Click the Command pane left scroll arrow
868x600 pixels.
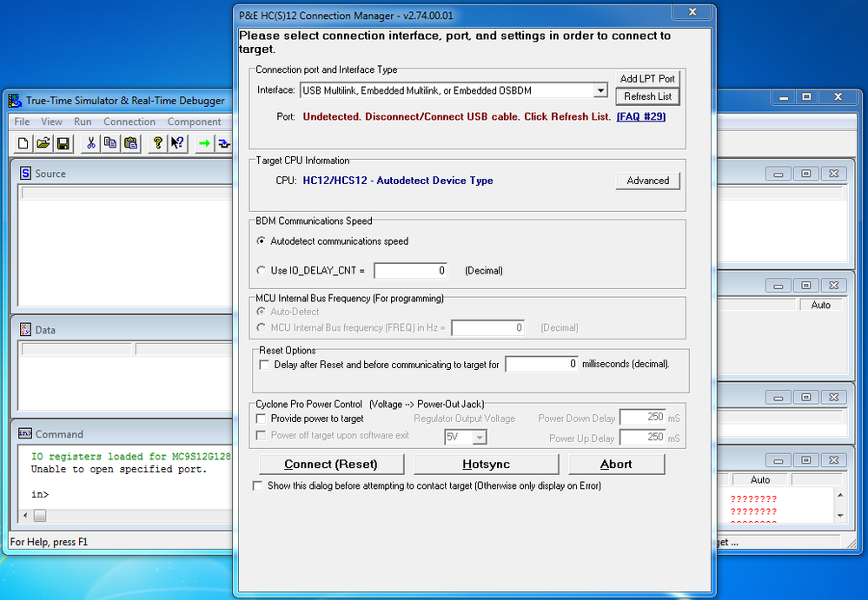[25, 516]
